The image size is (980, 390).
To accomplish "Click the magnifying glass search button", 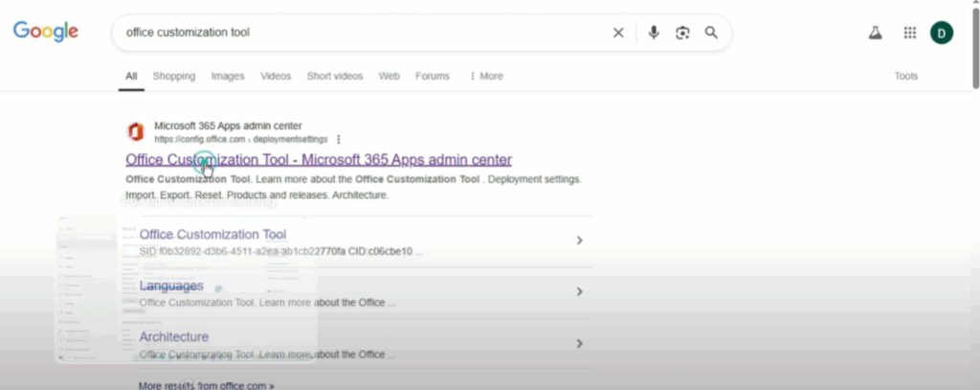I will [711, 33].
